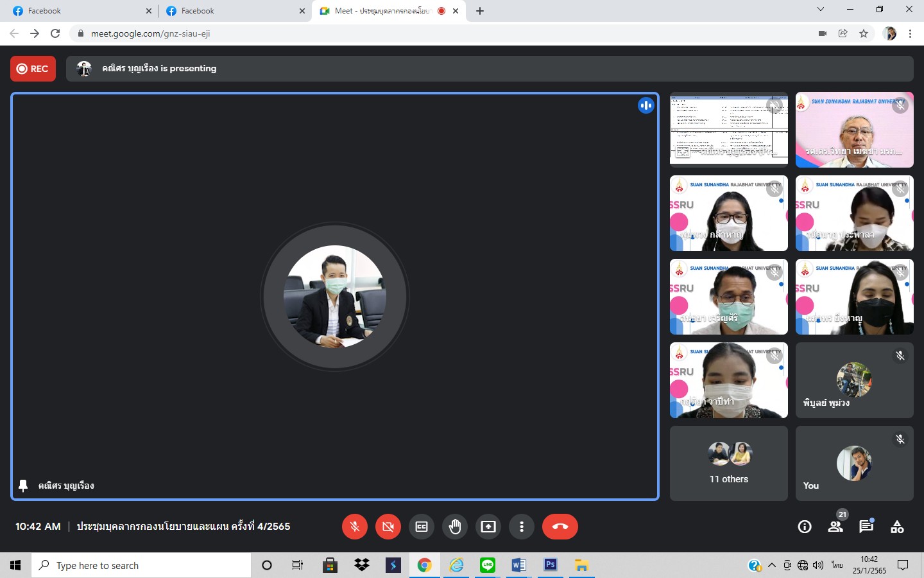The image size is (924, 578).
Task: Expand the 11 others participant tile
Action: (x=728, y=463)
